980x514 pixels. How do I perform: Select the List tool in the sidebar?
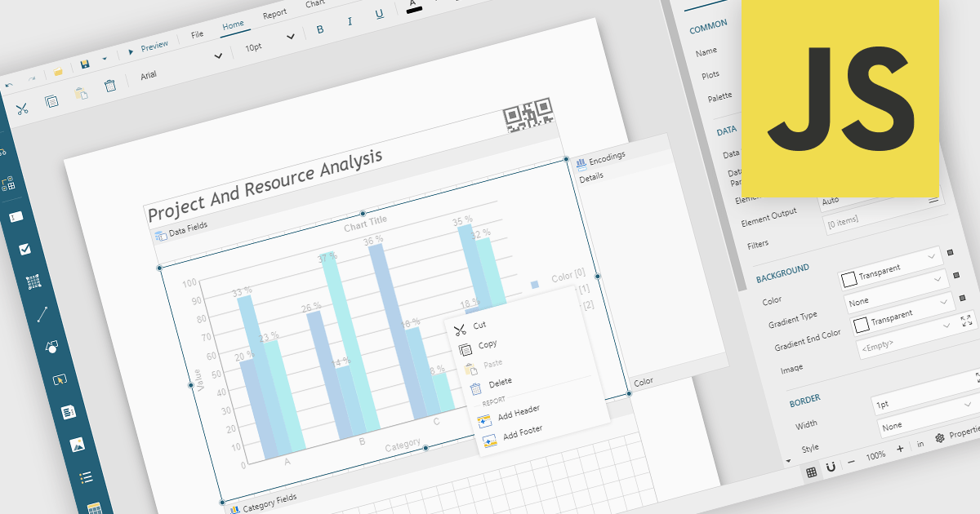86,477
